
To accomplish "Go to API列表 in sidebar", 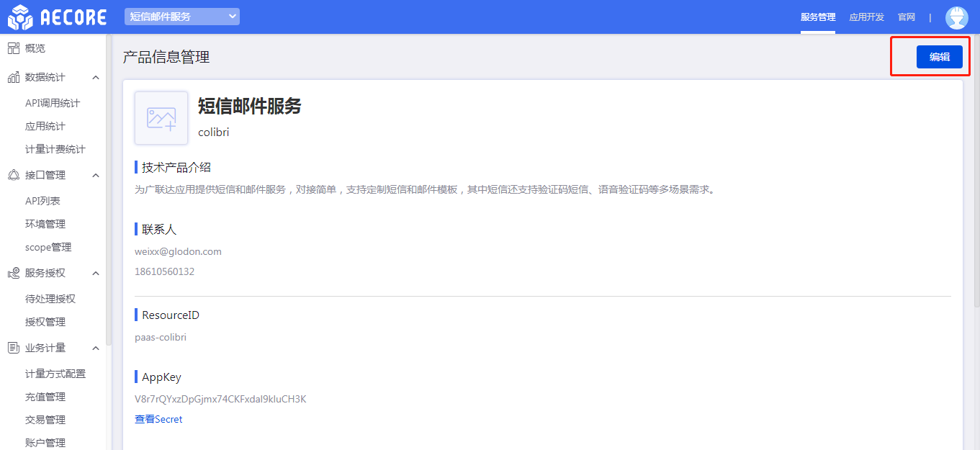I will [x=42, y=201].
